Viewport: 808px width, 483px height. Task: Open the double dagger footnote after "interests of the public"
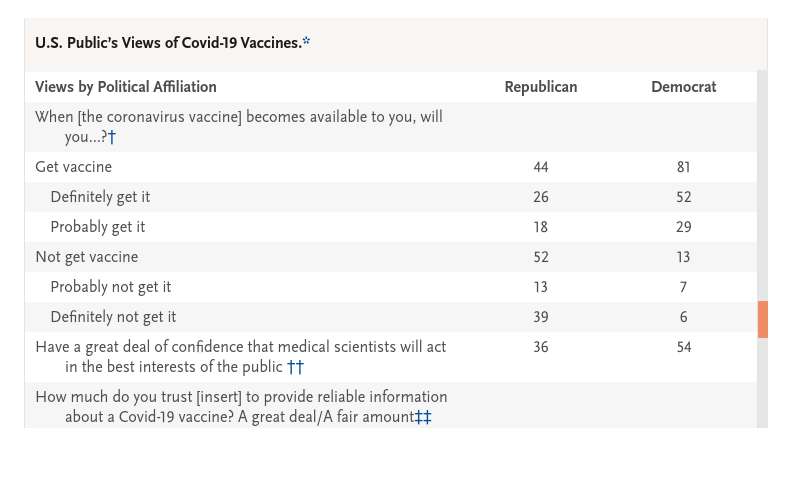coord(295,367)
